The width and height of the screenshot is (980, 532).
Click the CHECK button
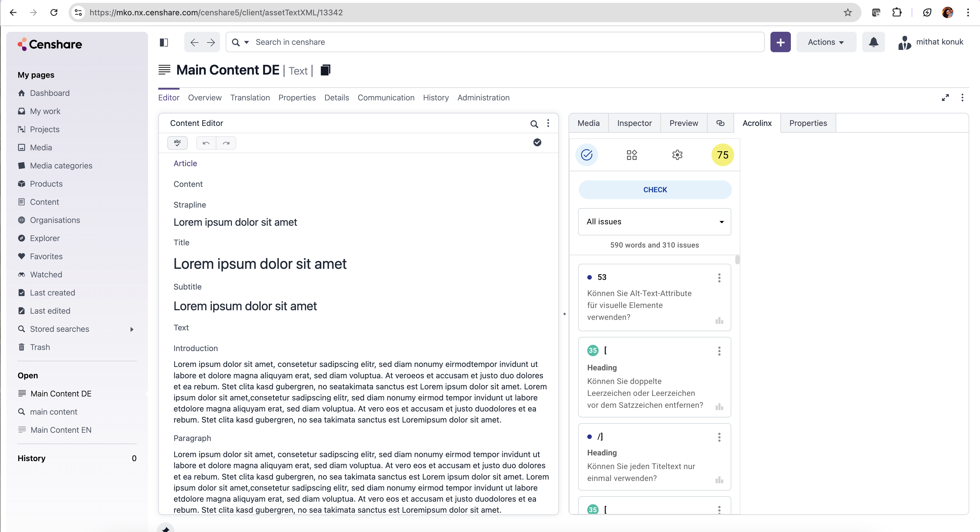(x=654, y=189)
